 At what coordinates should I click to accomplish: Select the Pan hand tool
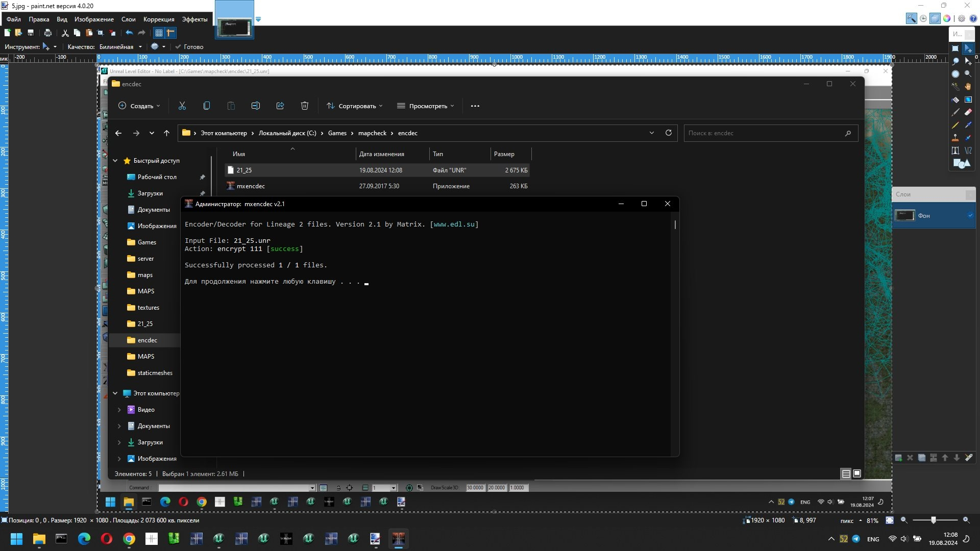point(968,87)
